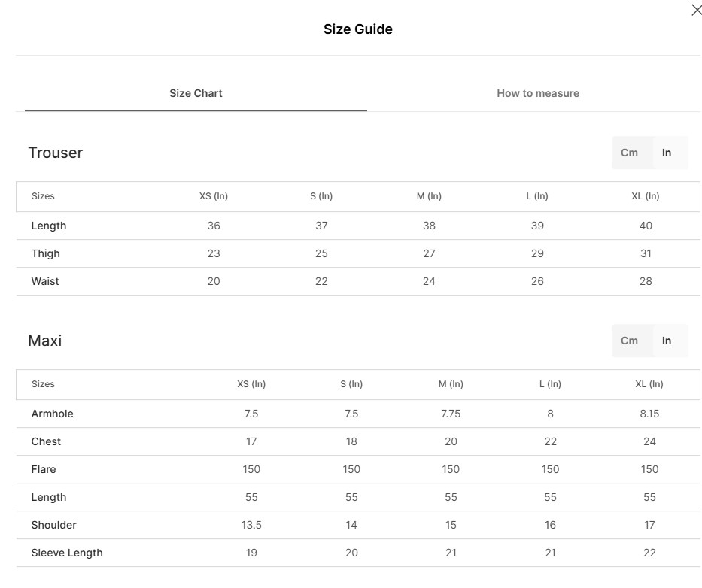
Task: Switch to the Size Chart tab
Action: coord(196,93)
